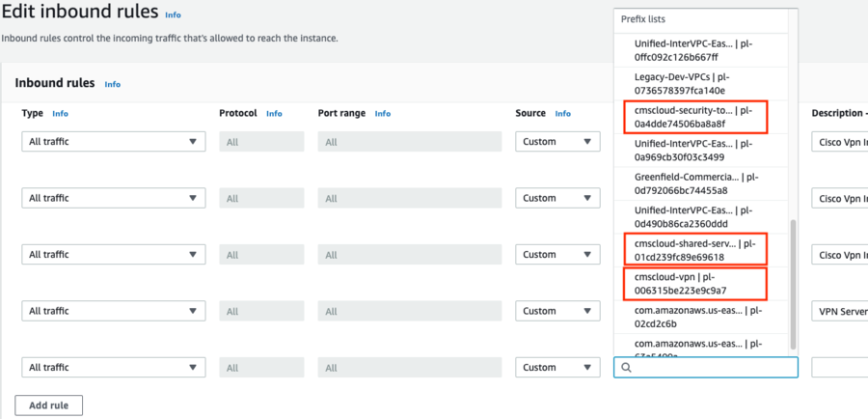Select prefix list pl-0d490b86ca2360ddd
The height and width of the screenshot is (419, 868).
[x=701, y=216]
